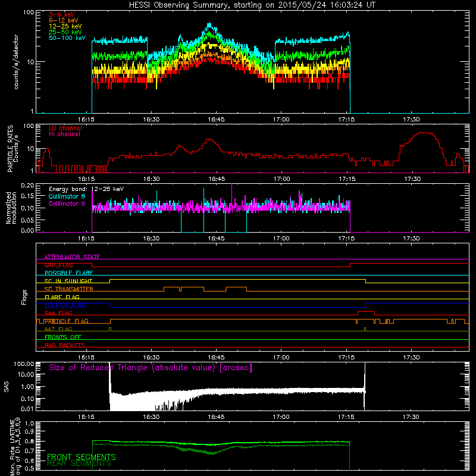The width and height of the screenshot is (476, 476).
Task: Click the 16:30 tick label under particle rates panel
Action: (151, 179)
